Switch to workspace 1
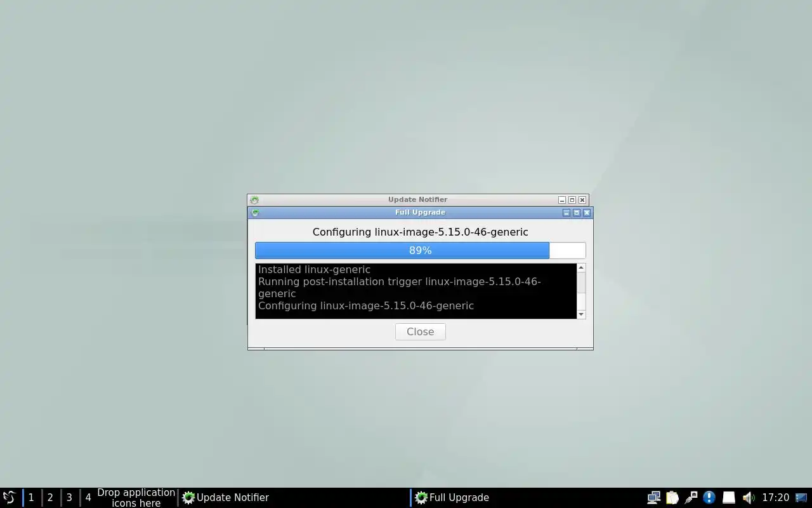The image size is (812, 508). pyautogui.click(x=31, y=497)
